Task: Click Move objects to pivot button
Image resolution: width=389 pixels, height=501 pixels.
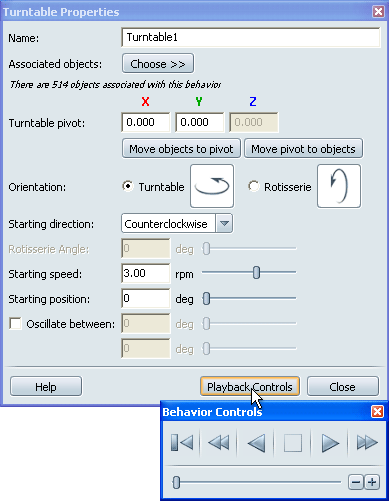Action: (x=181, y=149)
